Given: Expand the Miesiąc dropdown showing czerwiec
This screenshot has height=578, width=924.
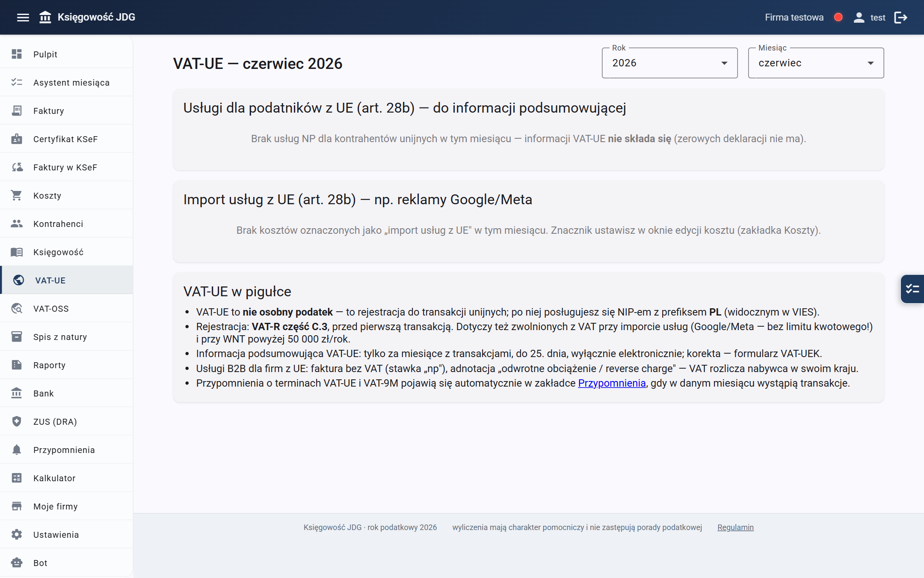Looking at the screenshot, I should pyautogui.click(x=816, y=63).
